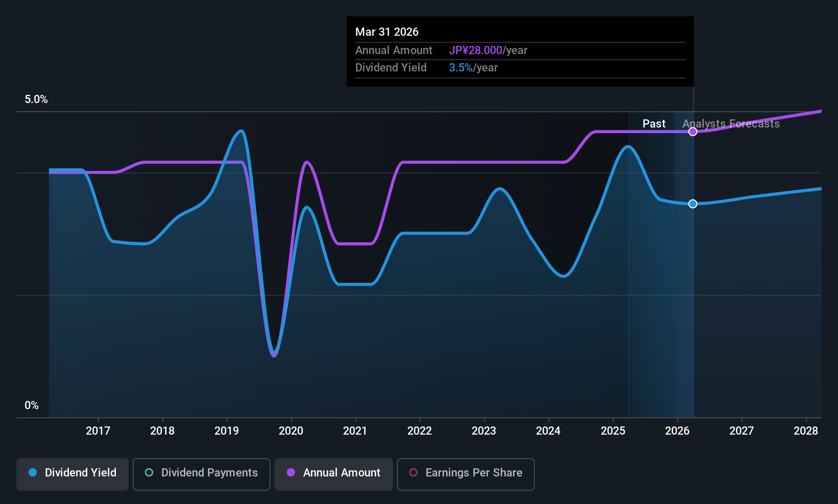Click the 2023 x-axis label
Screen dimensions: 838x504
coord(484,431)
